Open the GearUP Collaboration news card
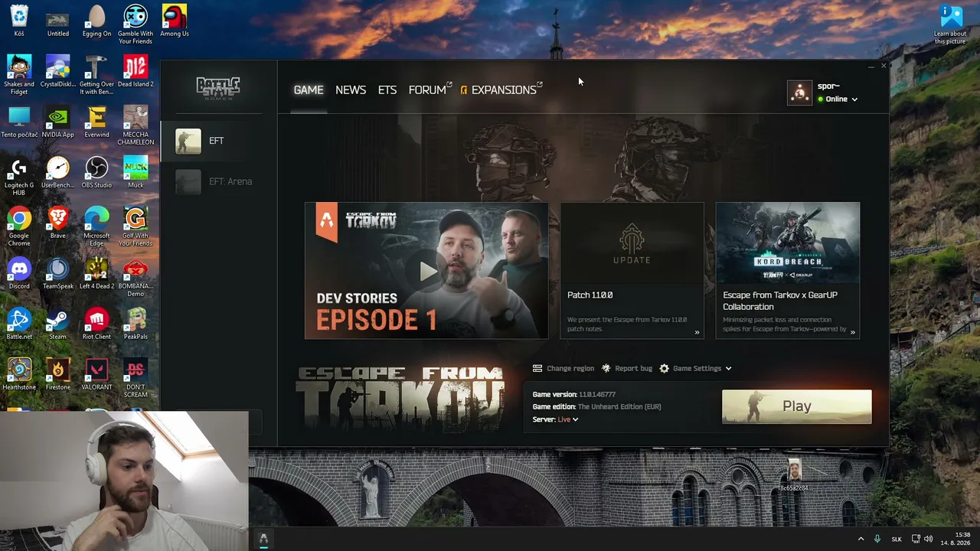The height and width of the screenshot is (551, 980). [788, 270]
